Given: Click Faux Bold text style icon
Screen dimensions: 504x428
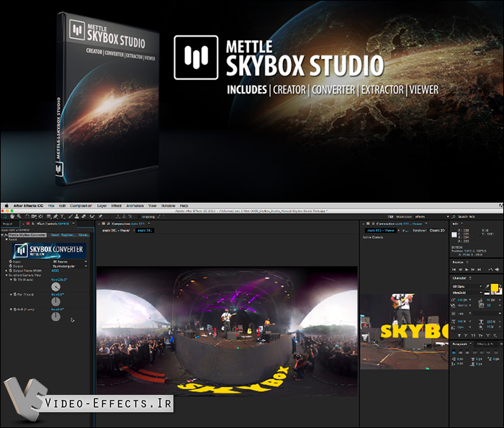Looking at the screenshot, I should tap(459, 335).
